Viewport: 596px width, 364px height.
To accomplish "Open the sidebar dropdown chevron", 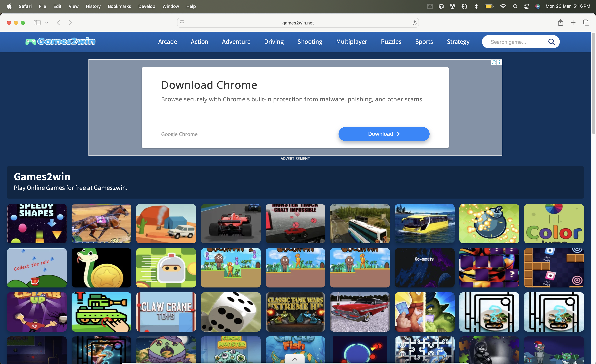I will pyautogui.click(x=47, y=23).
